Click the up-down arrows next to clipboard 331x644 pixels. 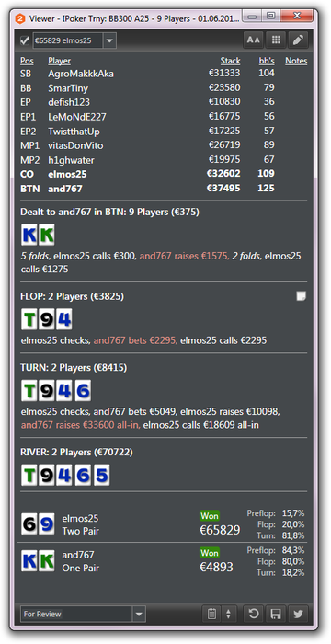click(228, 614)
